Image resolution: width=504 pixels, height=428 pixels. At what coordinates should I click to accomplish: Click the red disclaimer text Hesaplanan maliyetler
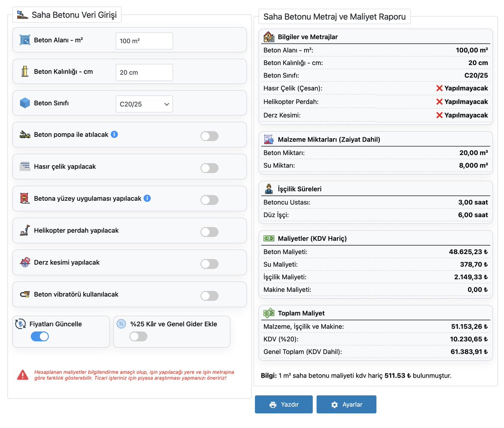[134, 375]
